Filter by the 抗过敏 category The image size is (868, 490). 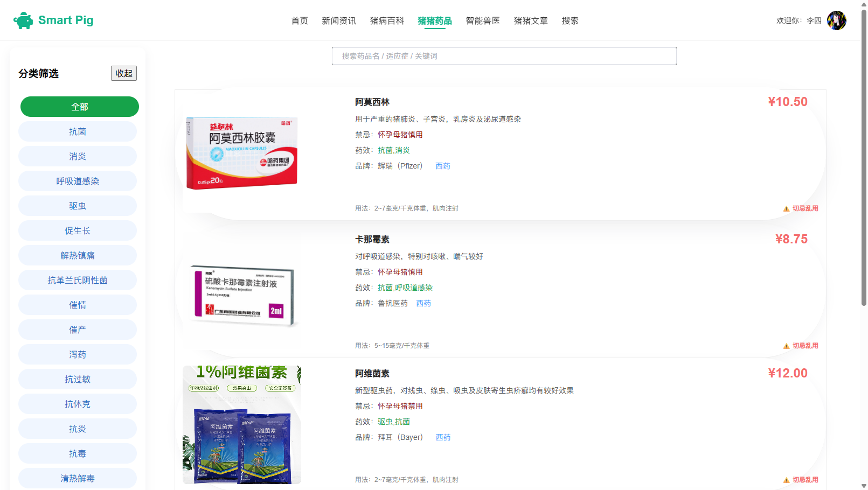[x=78, y=379]
